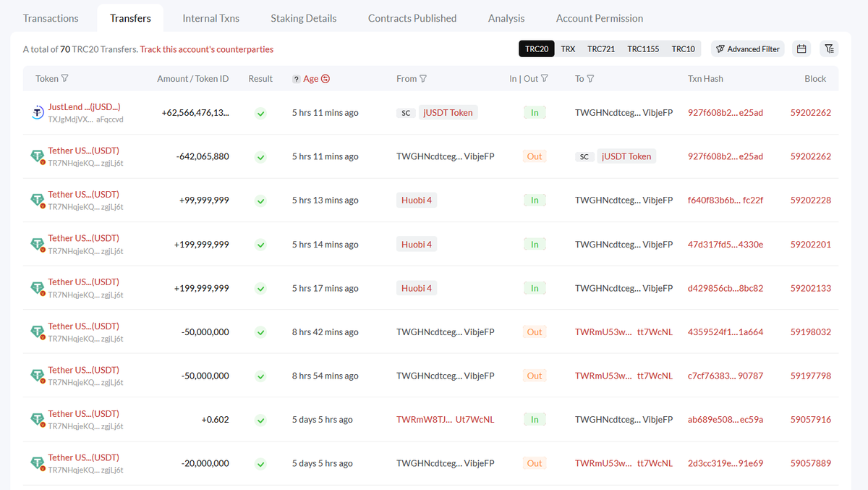The height and width of the screenshot is (490, 868).
Task: Open block 59057889
Action: (811, 463)
